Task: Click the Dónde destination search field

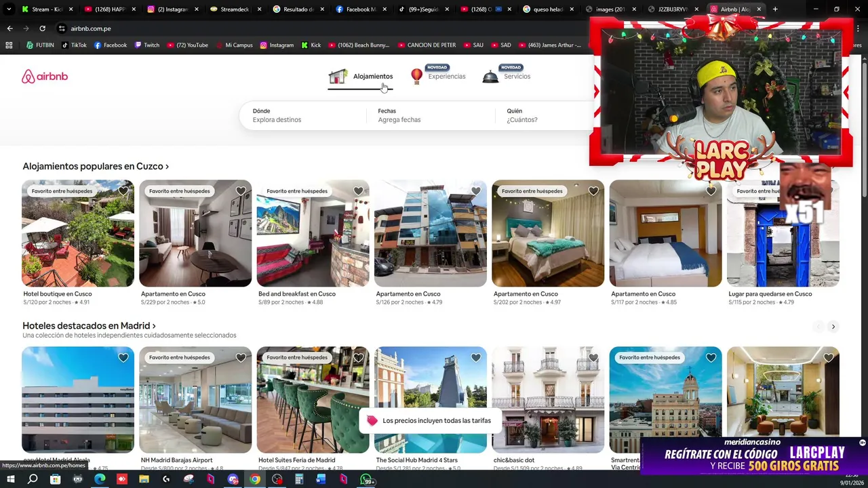Action: [x=303, y=115]
